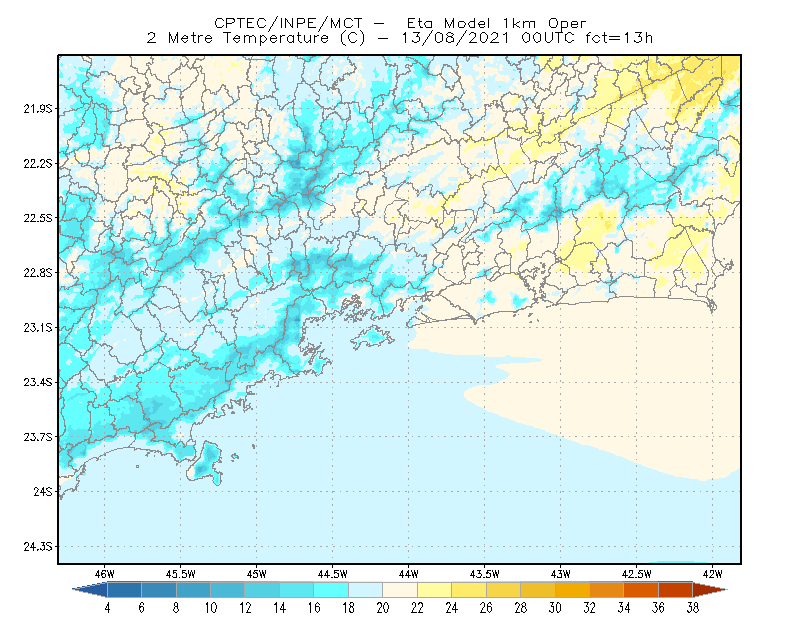Click the '23.4S' latitude label
Image resolution: width=800 pixels, height=618 pixels.
pyautogui.click(x=38, y=382)
